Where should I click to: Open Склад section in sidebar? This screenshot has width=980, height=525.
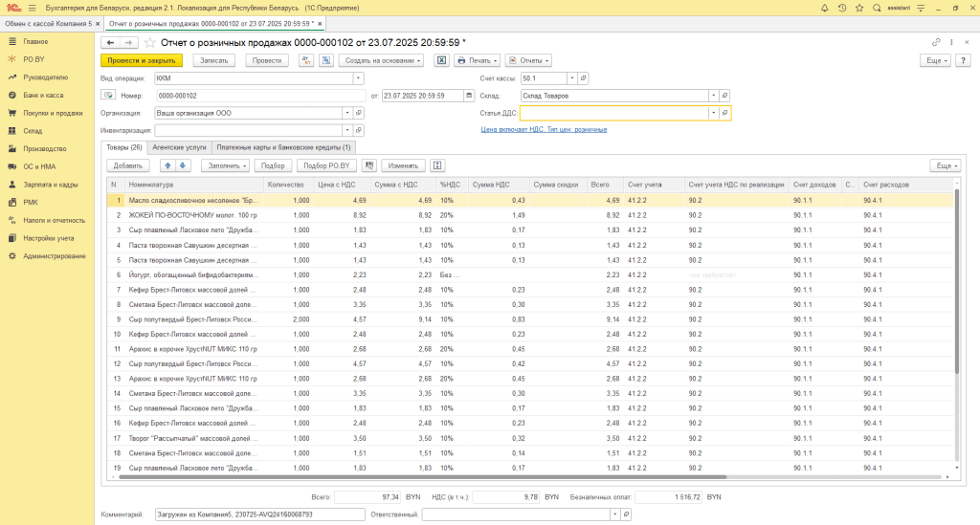pos(33,131)
